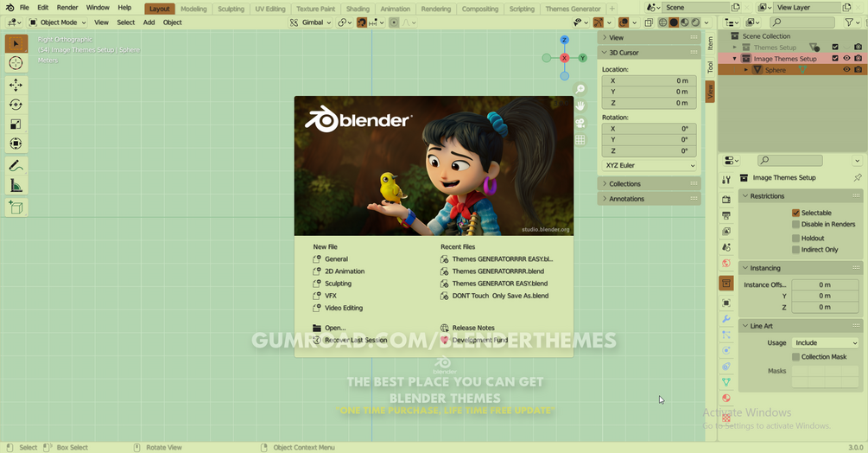Switch to the Modeling workspace tab
Screen dimensions: 868x453
(x=193, y=9)
